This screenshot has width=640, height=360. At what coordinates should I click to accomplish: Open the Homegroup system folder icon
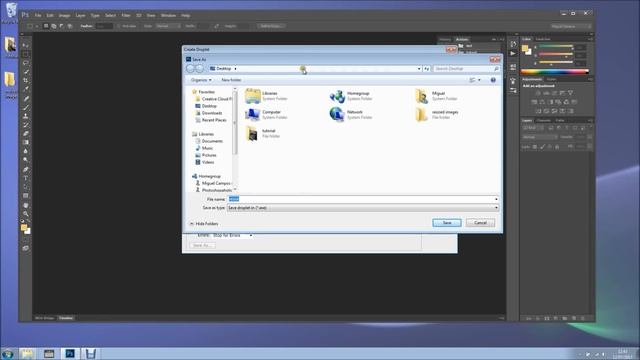pyautogui.click(x=337, y=96)
